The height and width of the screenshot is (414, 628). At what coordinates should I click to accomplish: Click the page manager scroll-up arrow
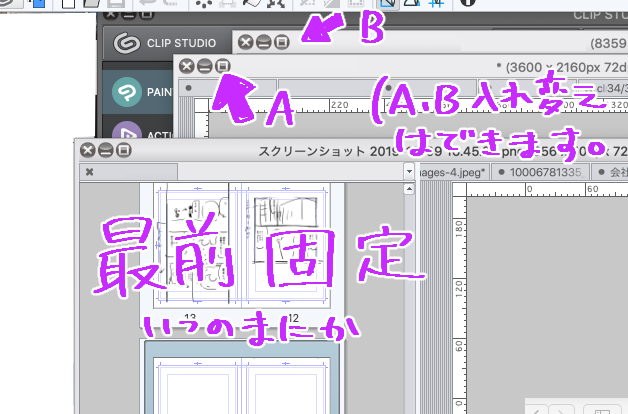click(409, 189)
